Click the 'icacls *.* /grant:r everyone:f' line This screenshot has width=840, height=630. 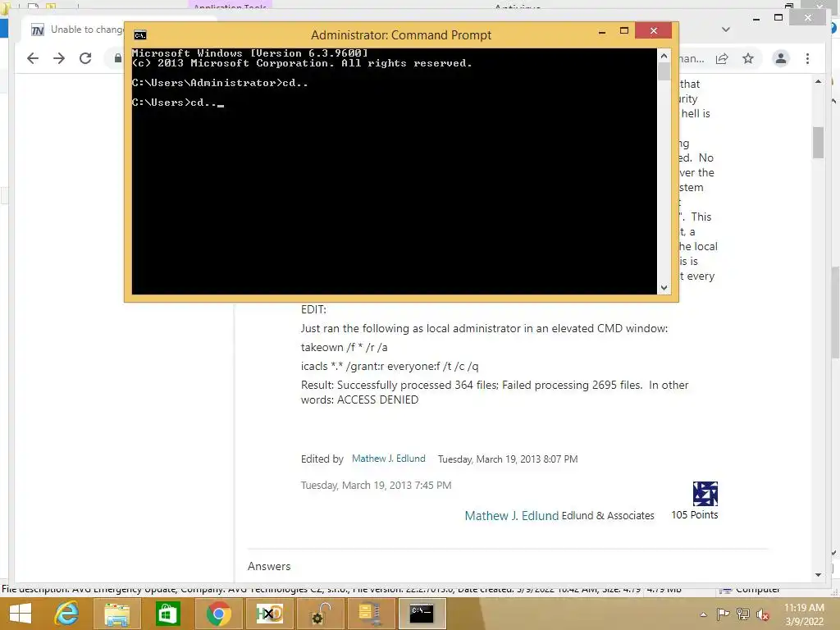[390, 367]
